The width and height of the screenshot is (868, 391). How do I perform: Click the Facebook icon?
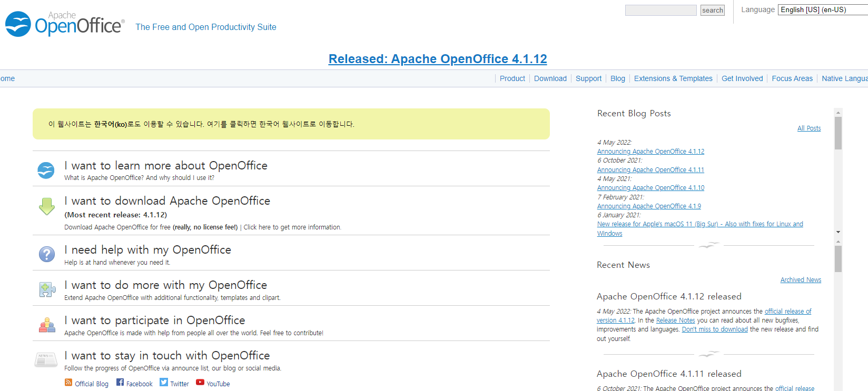120,383
